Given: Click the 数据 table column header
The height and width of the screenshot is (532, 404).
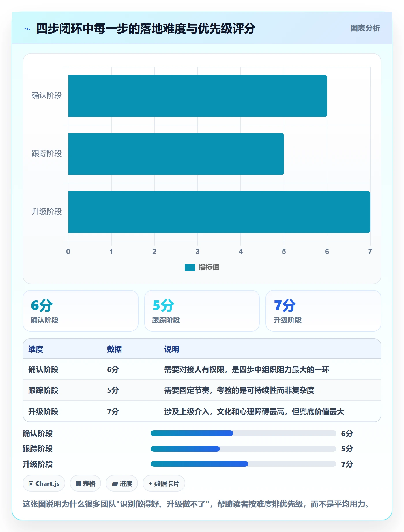Looking at the screenshot, I should pyautogui.click(x=115, y=349).
